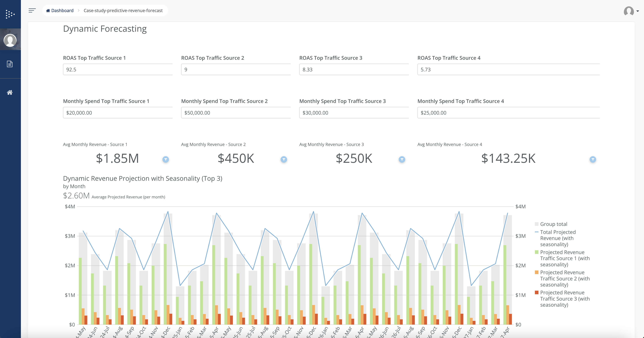
Task: Open the documents icon in sidebar
Action: coord(10,64)
